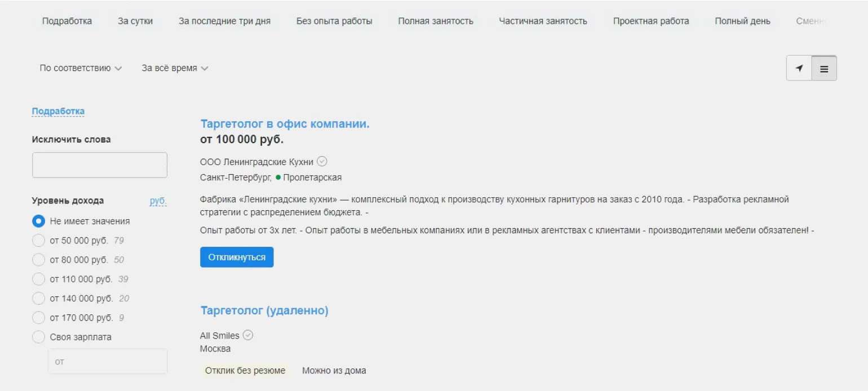The image size is (868, 391).
Task: Switch to map view with arrow icon
Action: [x=799, y=69]
